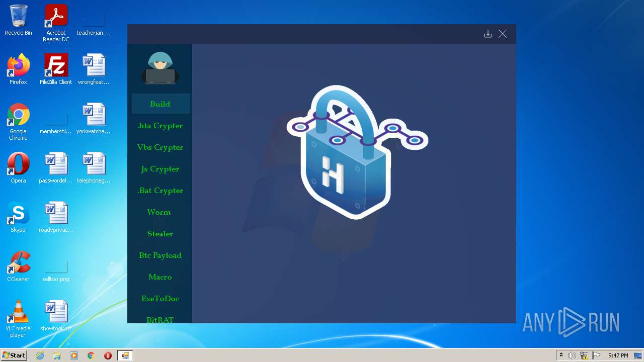
Task: Click the download icon in title bar
Action: [x=488, y=34]
